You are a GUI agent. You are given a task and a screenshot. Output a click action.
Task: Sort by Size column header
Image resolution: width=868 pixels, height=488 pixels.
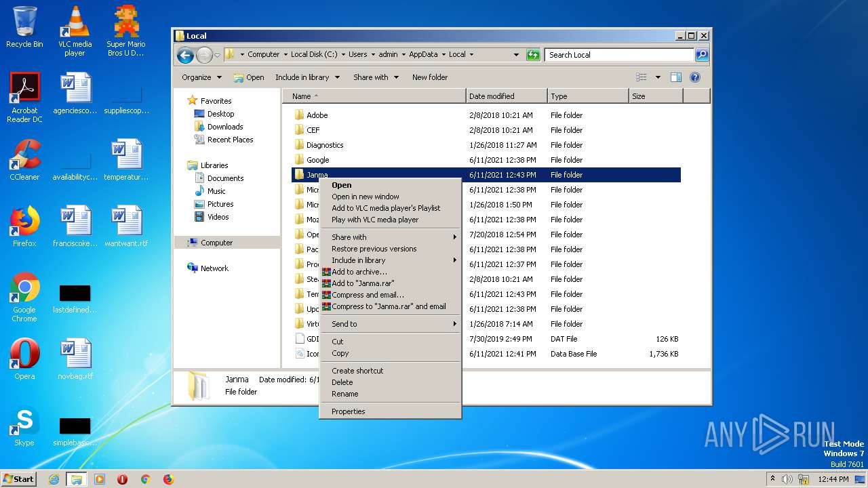coord(656,96)
